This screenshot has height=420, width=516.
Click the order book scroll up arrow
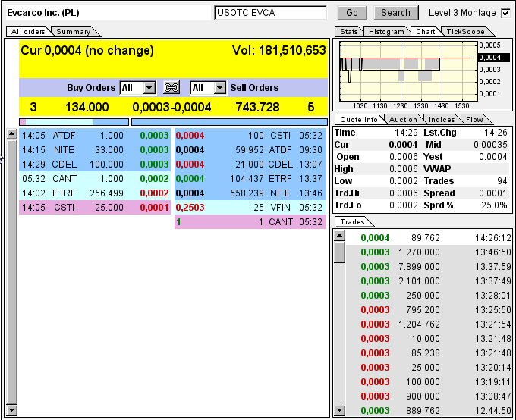[11, 133]
